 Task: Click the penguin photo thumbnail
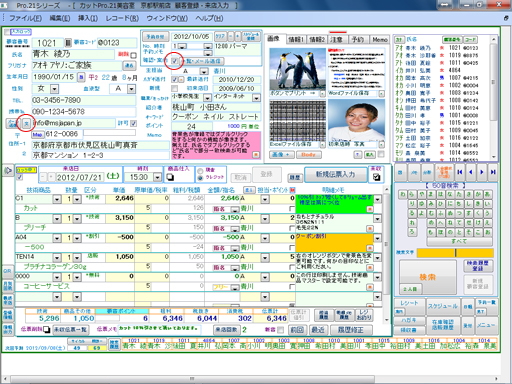click(297, 69)
